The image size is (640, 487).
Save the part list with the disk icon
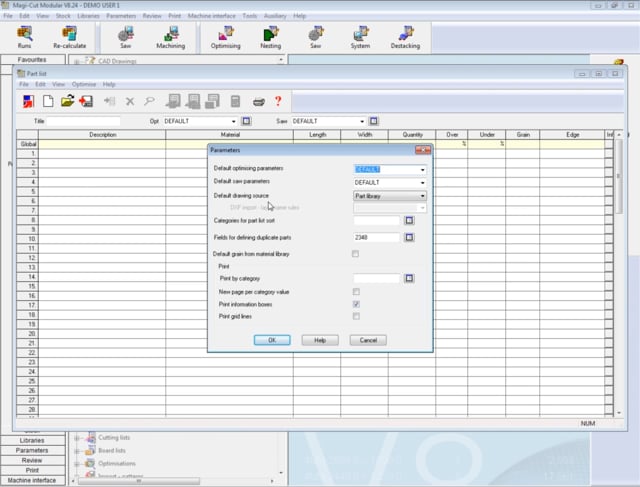[86, 101]
